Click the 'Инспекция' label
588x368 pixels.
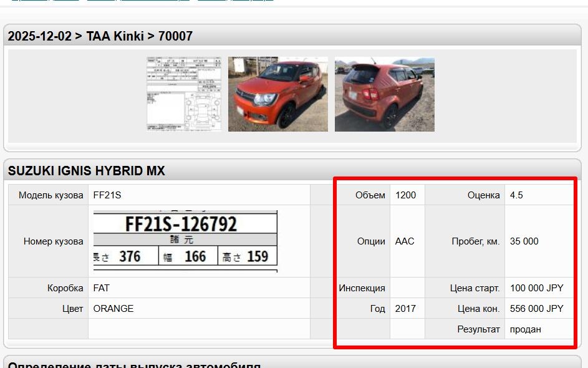click(362, 288)
